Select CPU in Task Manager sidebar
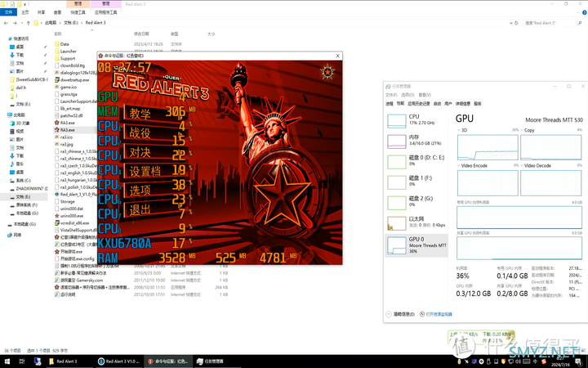This screenshot has width=588, height=368. click(416, 121)
